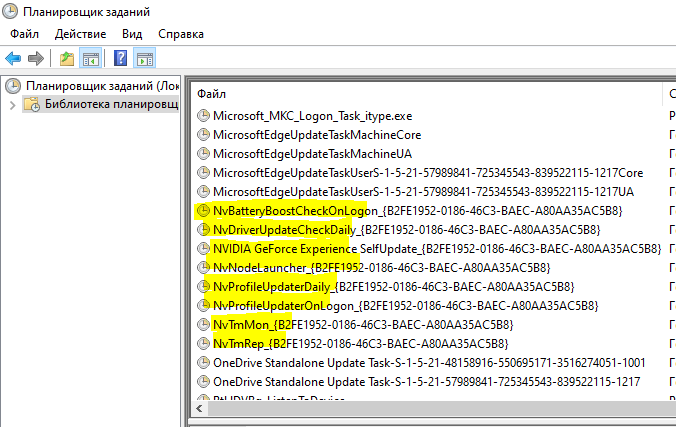Click clock icon beside NvNodeLauncher task
This screenshot has width=676, height=427.
(x=203, y=267)
